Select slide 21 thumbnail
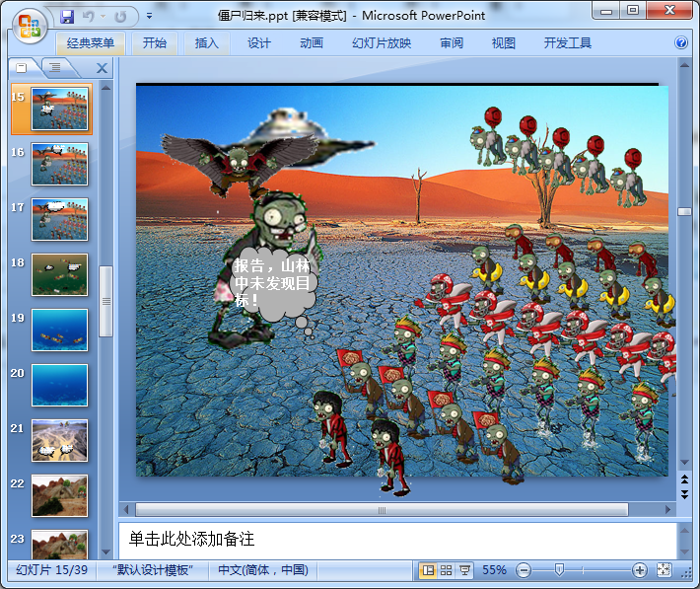This screenshot has width=700, height=589. 59,441
